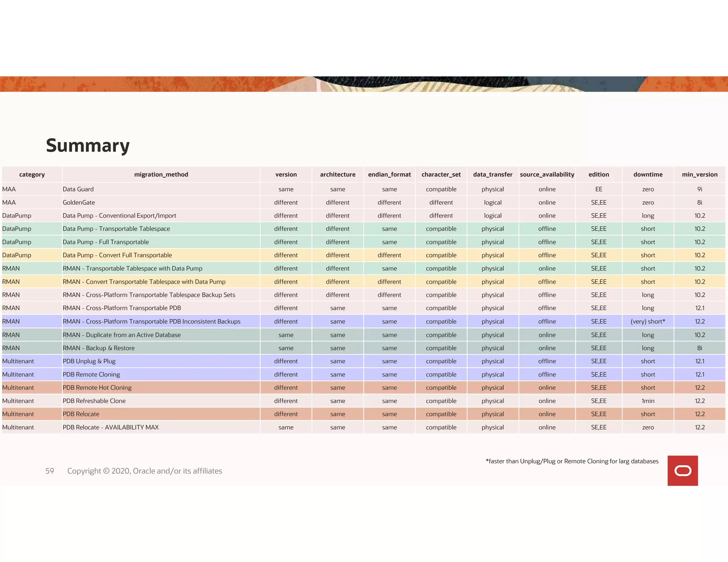Click the (very) short* downtime cell

click(648, 321)
